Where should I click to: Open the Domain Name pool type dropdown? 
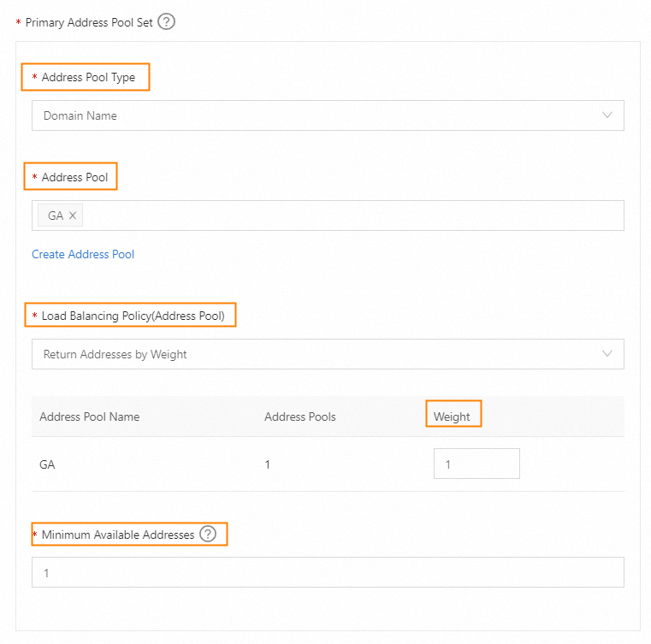point(327,115)
